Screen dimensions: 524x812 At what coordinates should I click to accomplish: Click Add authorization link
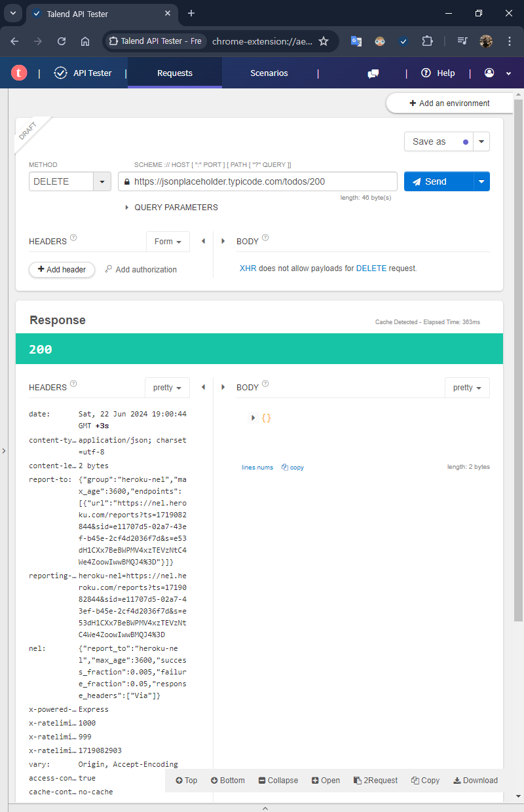pos(141,269)
